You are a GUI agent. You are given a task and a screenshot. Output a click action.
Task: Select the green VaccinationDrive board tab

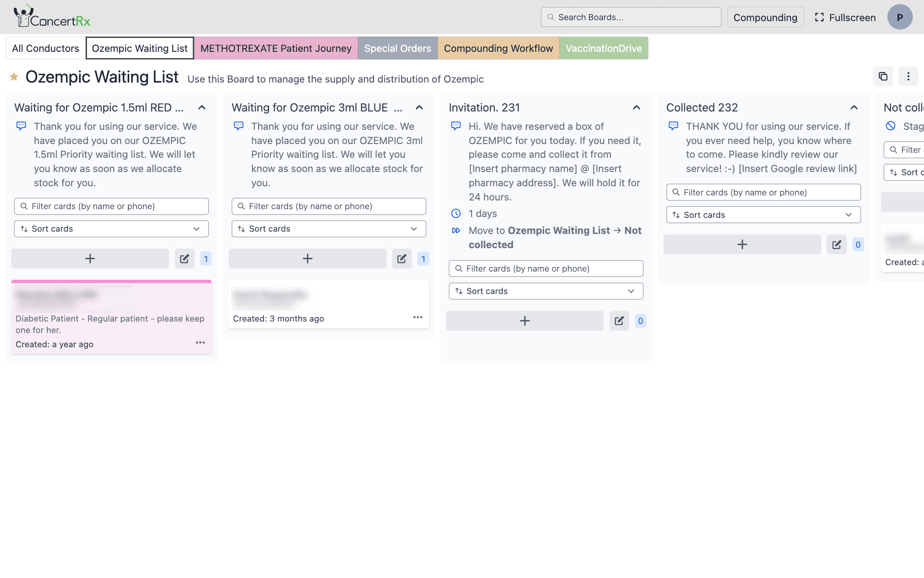point(604,48)
